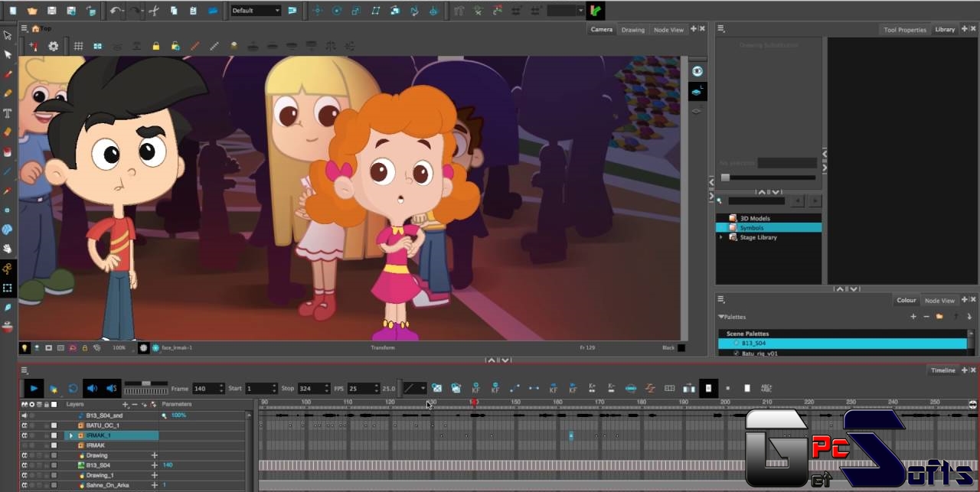Switch to the Camera tab

click(601, 30)
